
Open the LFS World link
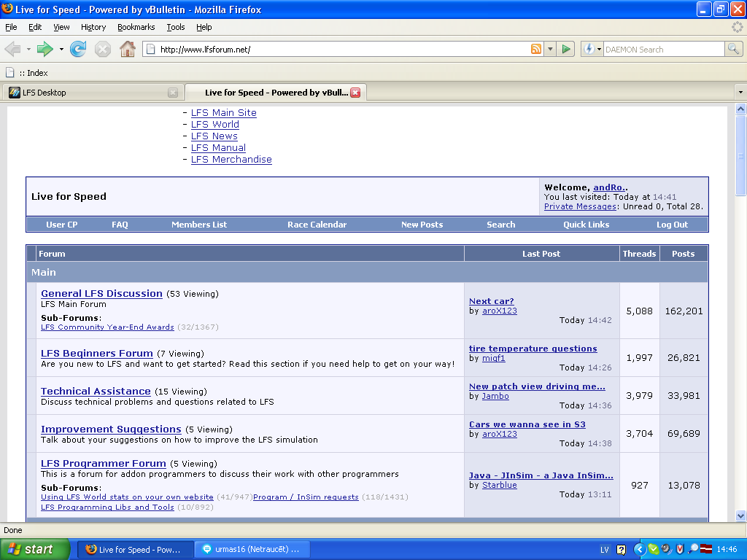[x=215, y=124]
